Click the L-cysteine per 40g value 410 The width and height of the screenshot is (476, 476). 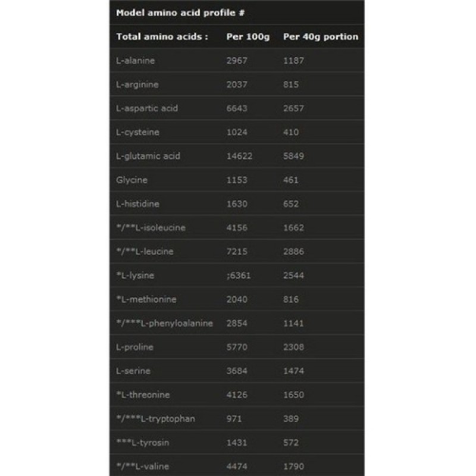pos(291,132)
